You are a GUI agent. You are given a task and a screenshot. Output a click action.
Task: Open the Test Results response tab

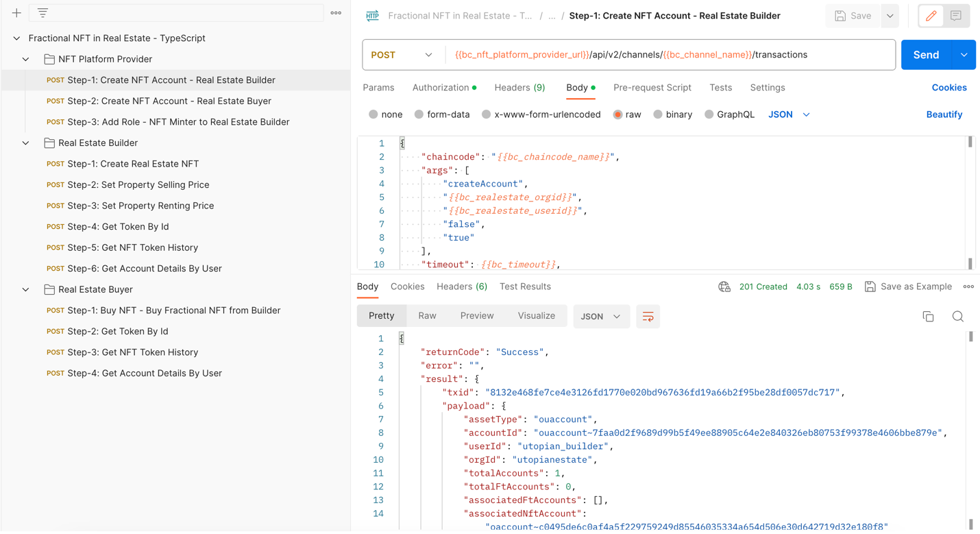(x=525, y=287)
